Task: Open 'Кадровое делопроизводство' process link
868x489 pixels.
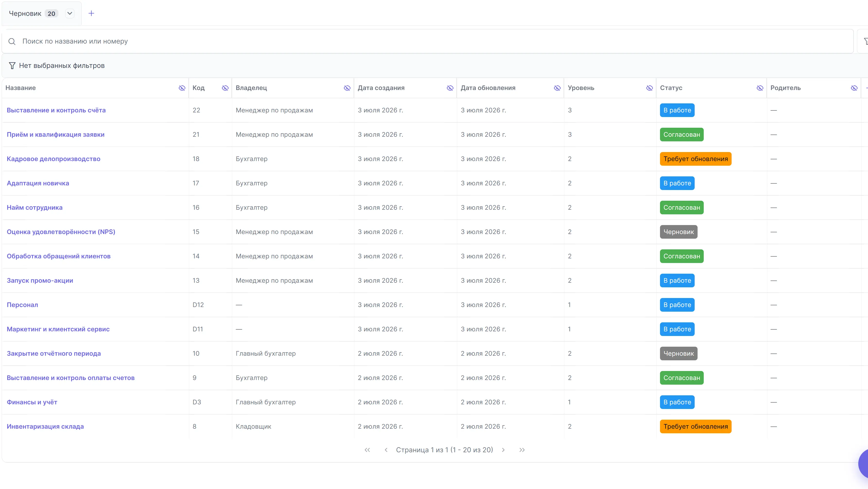Action: pos(53,159)
